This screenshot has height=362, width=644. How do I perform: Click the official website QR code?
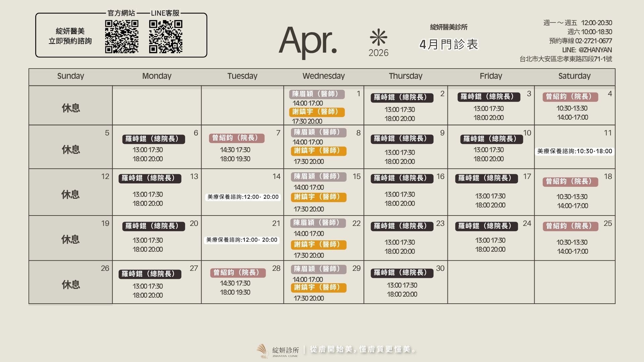(121, 37)
